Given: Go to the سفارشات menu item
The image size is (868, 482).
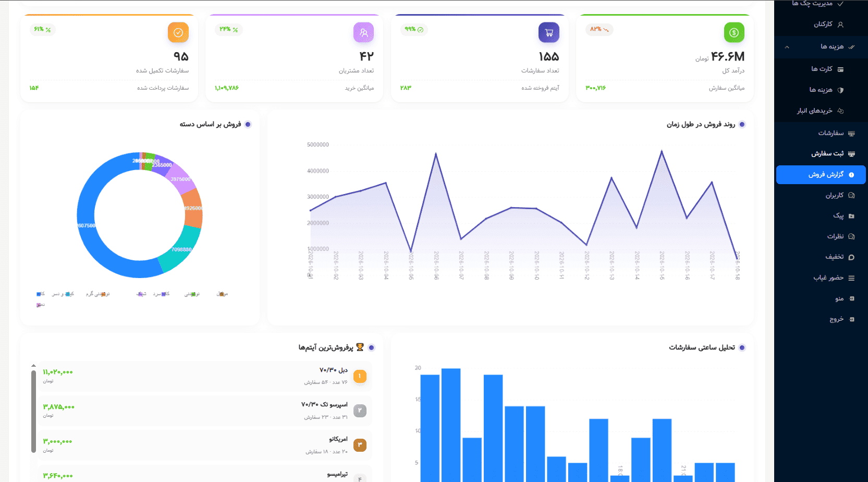Looking at the screenshot, I should pos(821,133).
